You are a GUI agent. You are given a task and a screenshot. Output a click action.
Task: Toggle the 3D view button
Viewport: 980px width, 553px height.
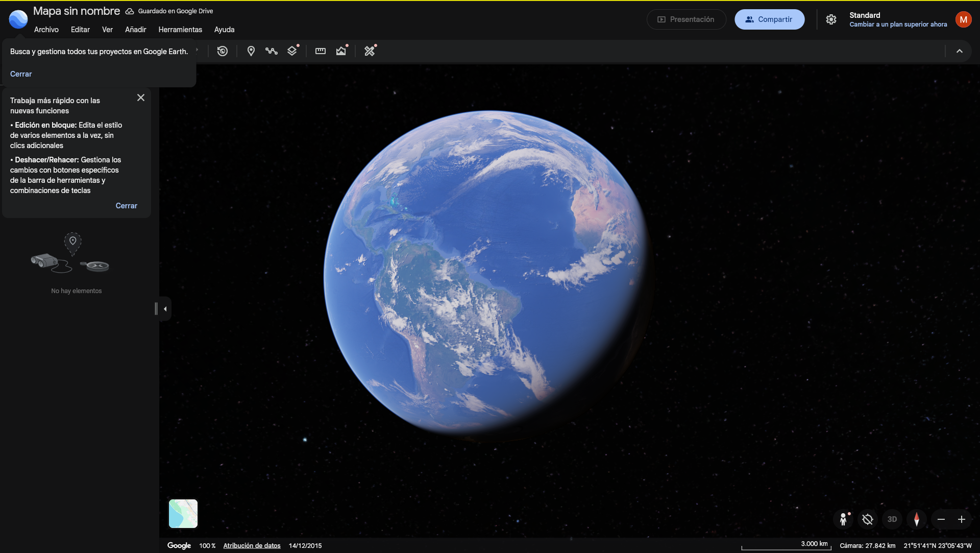coord(892,519)
